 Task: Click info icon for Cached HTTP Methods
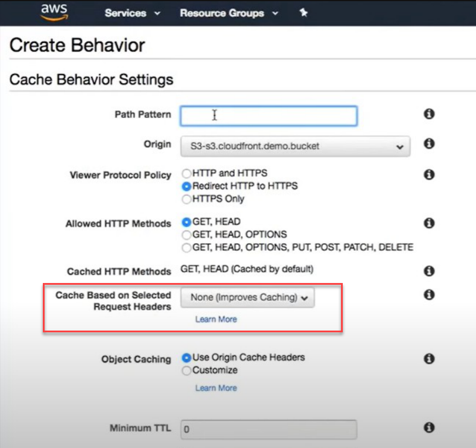click(429, 271)
